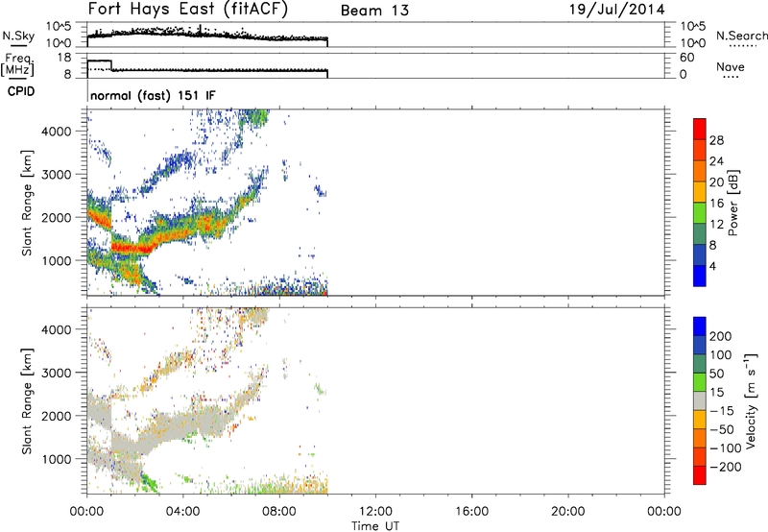Click the '04:00' time axis label
Screen dimensions: 768x532
(183, 512)
